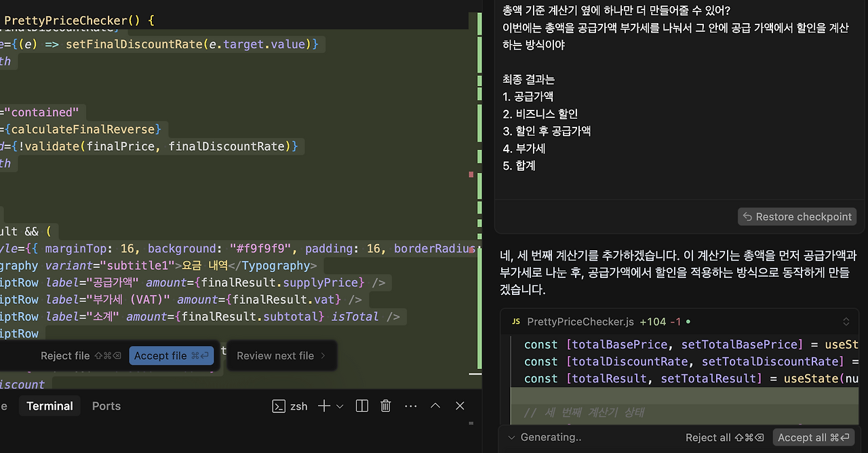Reject all generated edits

coord(724,437)
